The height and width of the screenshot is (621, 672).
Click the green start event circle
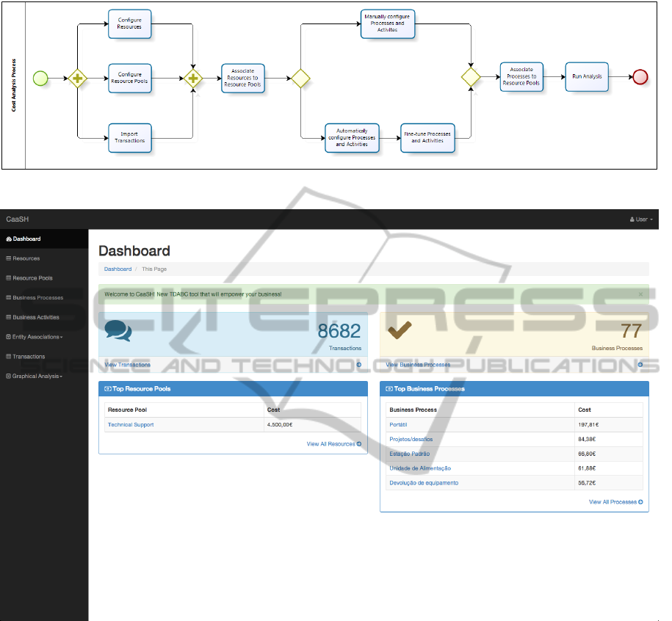click(40, 78)
